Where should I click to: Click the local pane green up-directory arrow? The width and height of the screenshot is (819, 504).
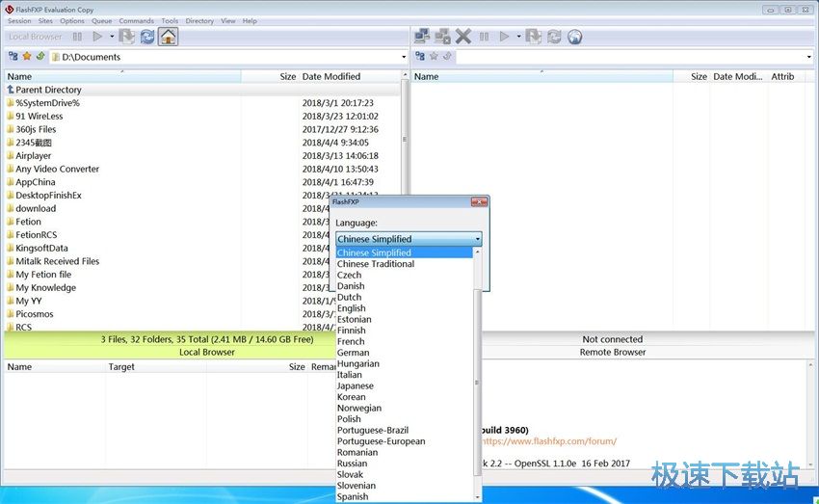40,56
